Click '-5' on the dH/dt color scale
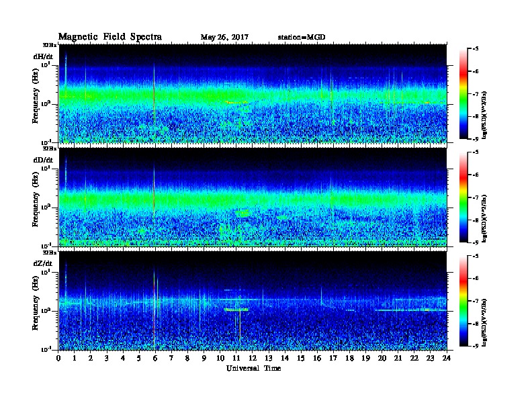This screenshot has height=411, width=532. click(476, 49)
